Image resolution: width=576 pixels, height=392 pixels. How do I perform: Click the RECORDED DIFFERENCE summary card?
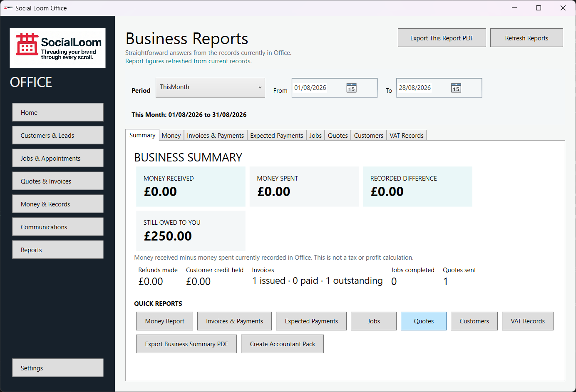[417, 186]
